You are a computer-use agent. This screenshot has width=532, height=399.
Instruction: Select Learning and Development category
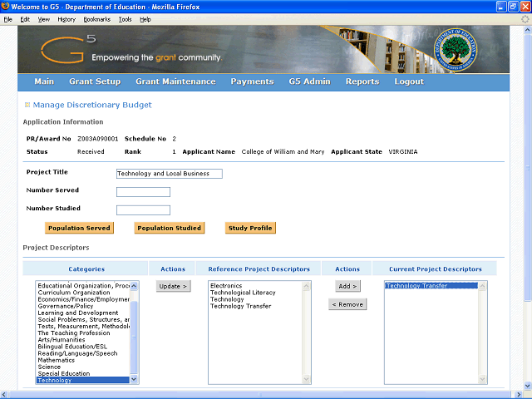(83, 313)
